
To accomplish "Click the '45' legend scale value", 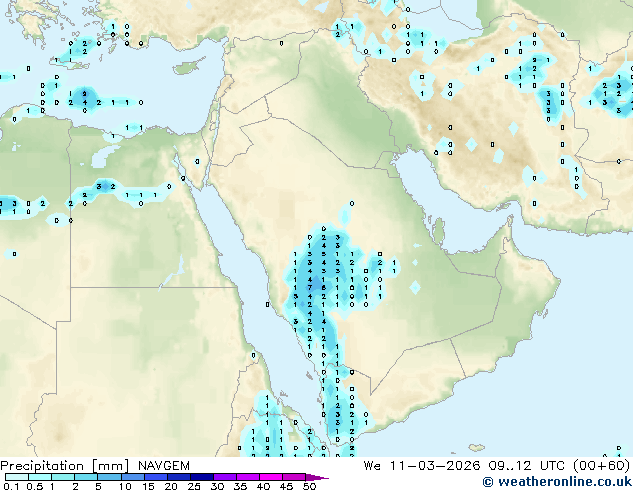I will pyautogui.click(x=287, y=486).
